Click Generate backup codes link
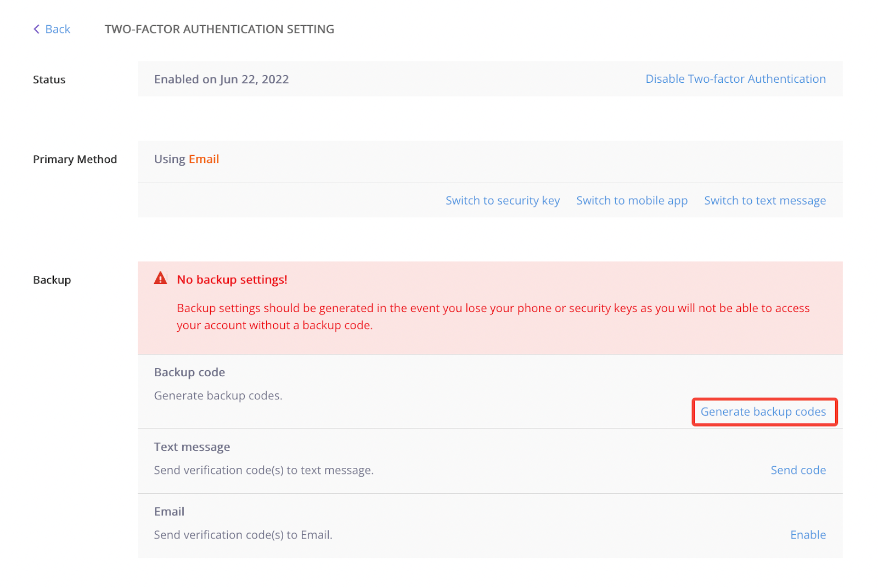This screenshot has height=588, width=878. tap(763, 412)
